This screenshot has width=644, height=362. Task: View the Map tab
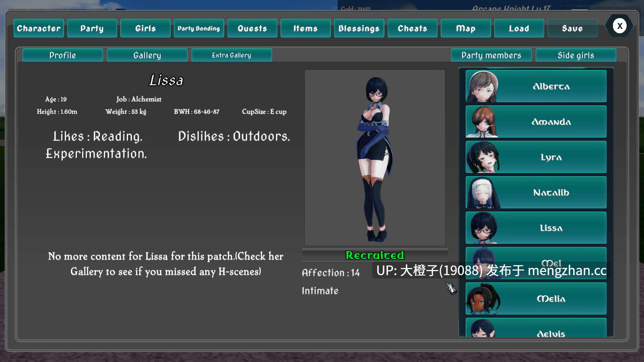tap(466, 28)
